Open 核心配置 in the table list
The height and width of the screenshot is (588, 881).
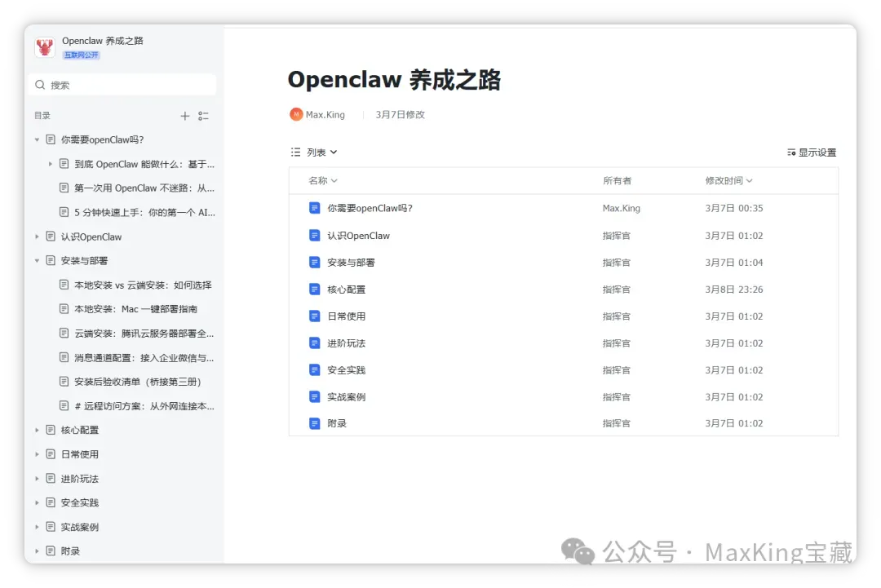346,290
